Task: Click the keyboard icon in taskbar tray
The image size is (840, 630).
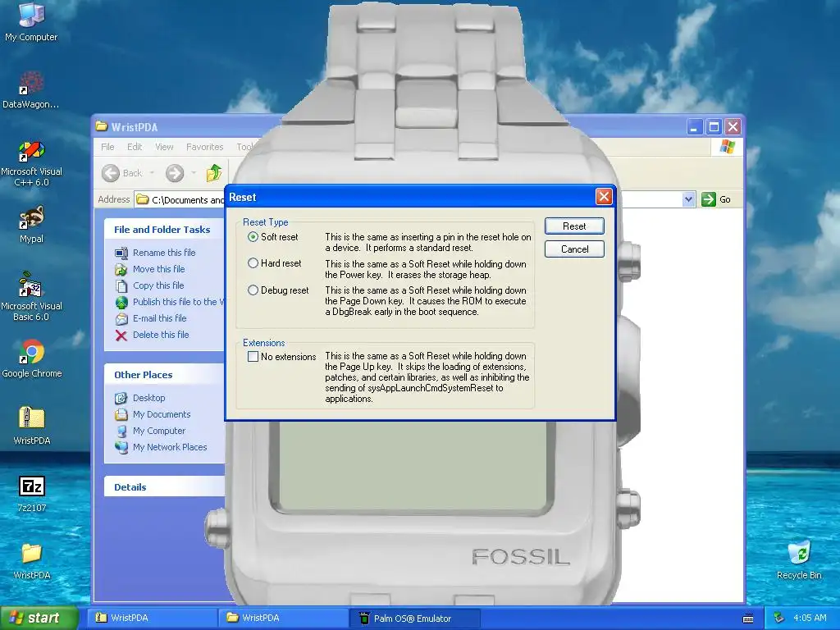Action: click(748, 619)
